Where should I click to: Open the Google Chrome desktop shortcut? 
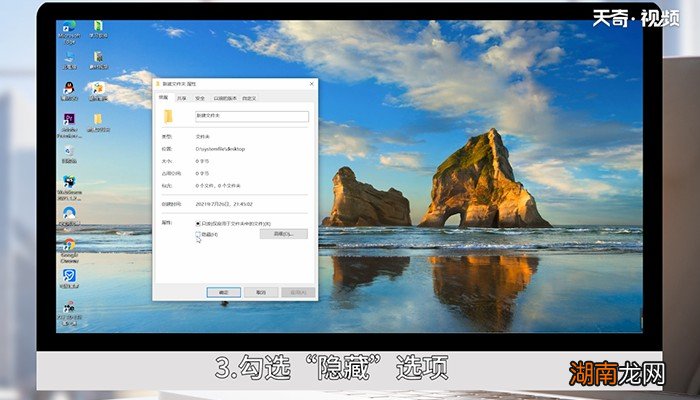pyautogui.click(x=69, y=246)
